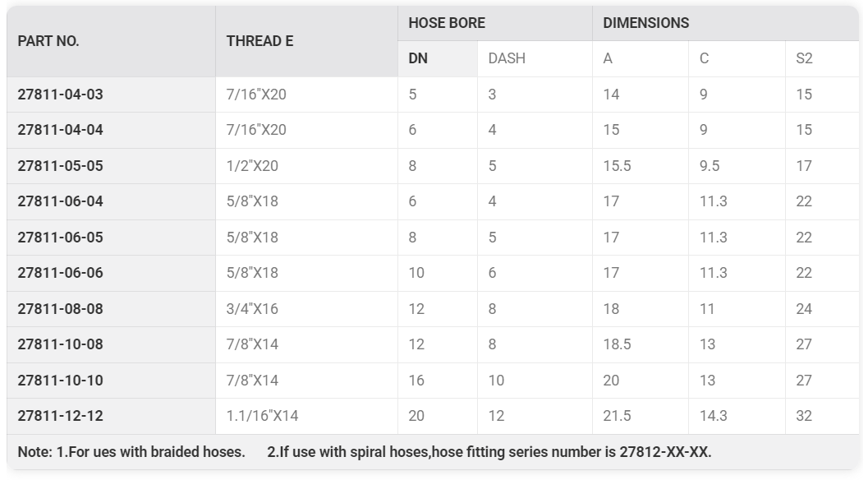Click part number 27811-04-04
This screenshot has width=868, height=480.
pos(60,130)
